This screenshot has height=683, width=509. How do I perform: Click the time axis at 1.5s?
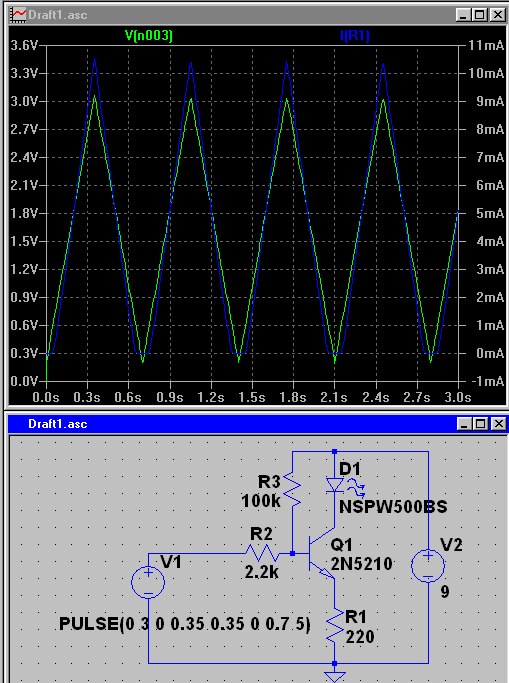(x=252, y=397)
